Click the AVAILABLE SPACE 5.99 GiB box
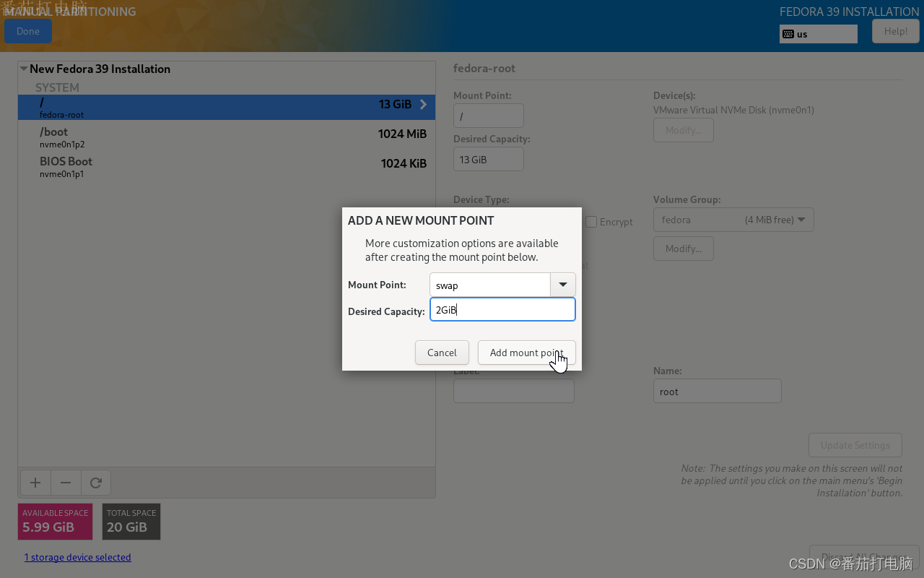Image resolution: width=924 pixels, height=578 pixels. tap(56, 522)
